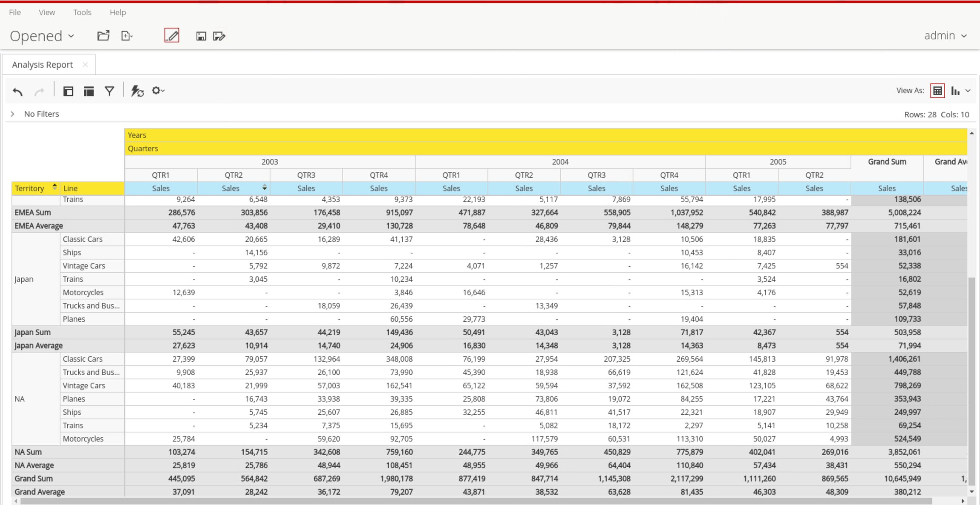Open the Filter funnel icon

[x=109, y=91]
